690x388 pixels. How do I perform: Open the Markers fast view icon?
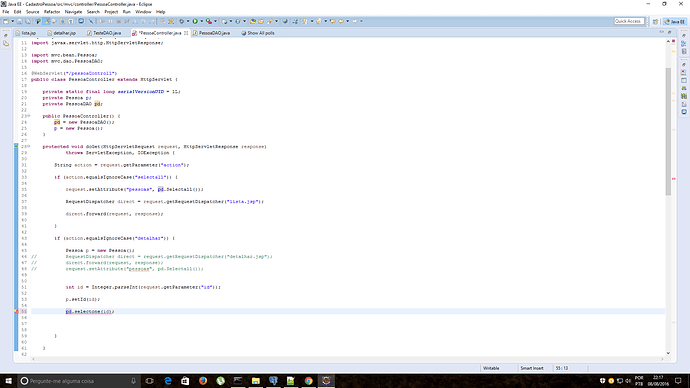point(684,73)
